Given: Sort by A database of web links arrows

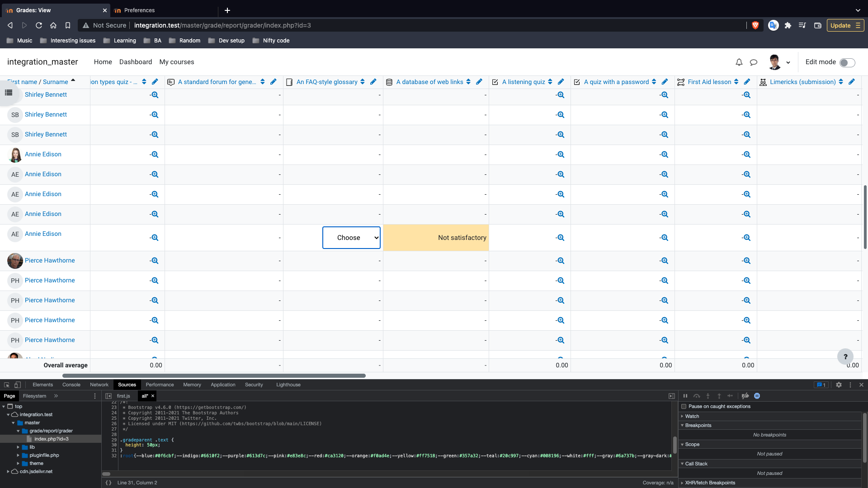Looking at the screenshot, I should coord(468,82).
